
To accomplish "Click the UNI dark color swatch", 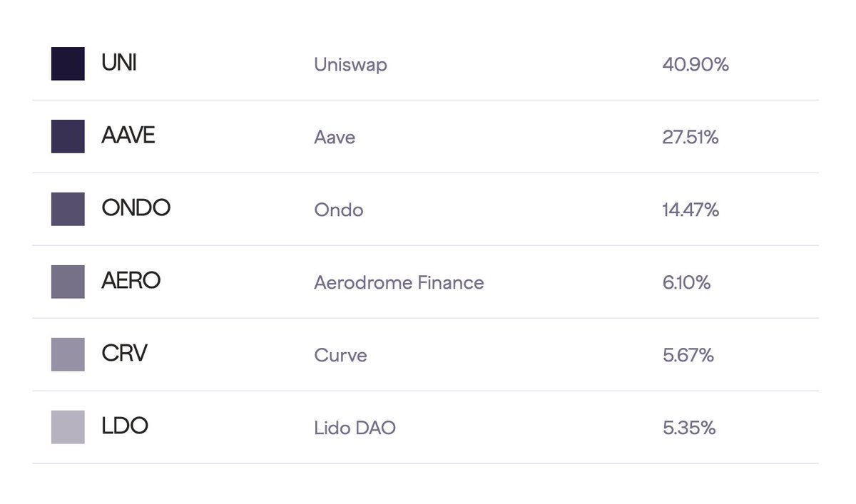I will [68, 63].
